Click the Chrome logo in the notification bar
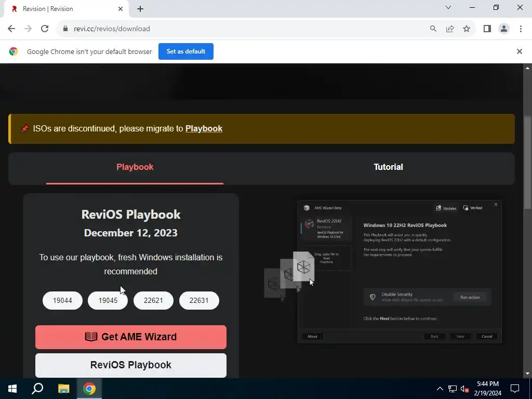Screen dimensions: 532x399 14,51
